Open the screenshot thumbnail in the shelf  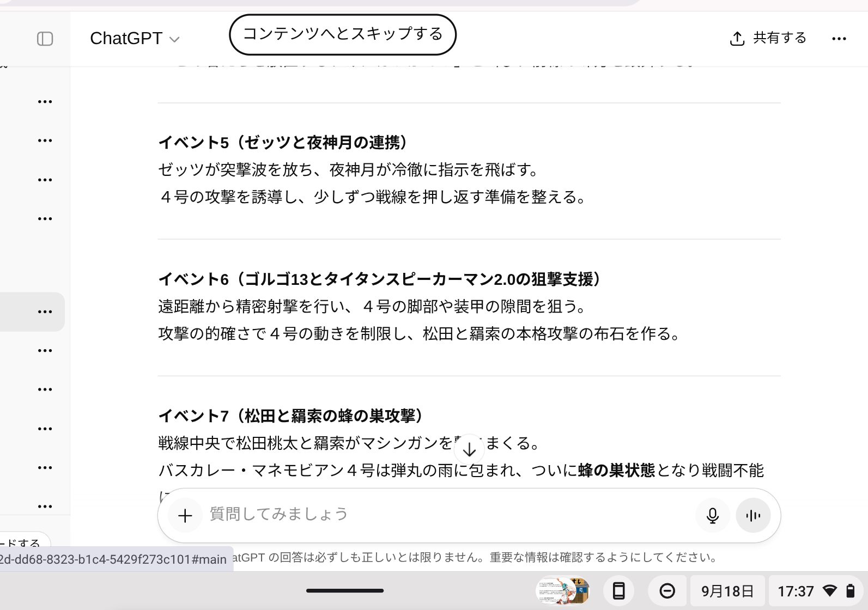click(x=563, y=591)
